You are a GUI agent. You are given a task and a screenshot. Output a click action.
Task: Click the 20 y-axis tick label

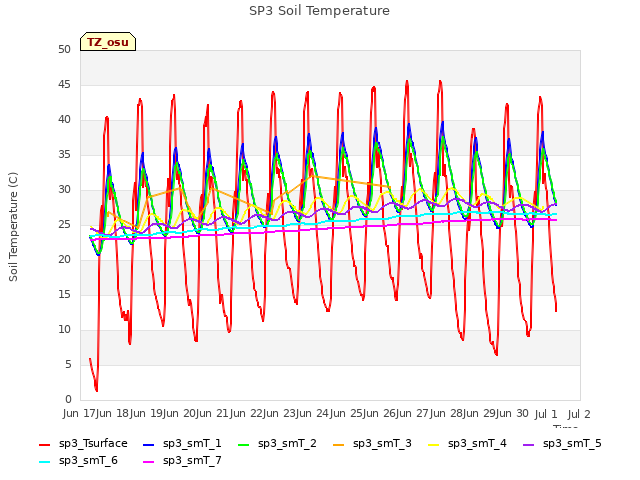coord(64,260)
